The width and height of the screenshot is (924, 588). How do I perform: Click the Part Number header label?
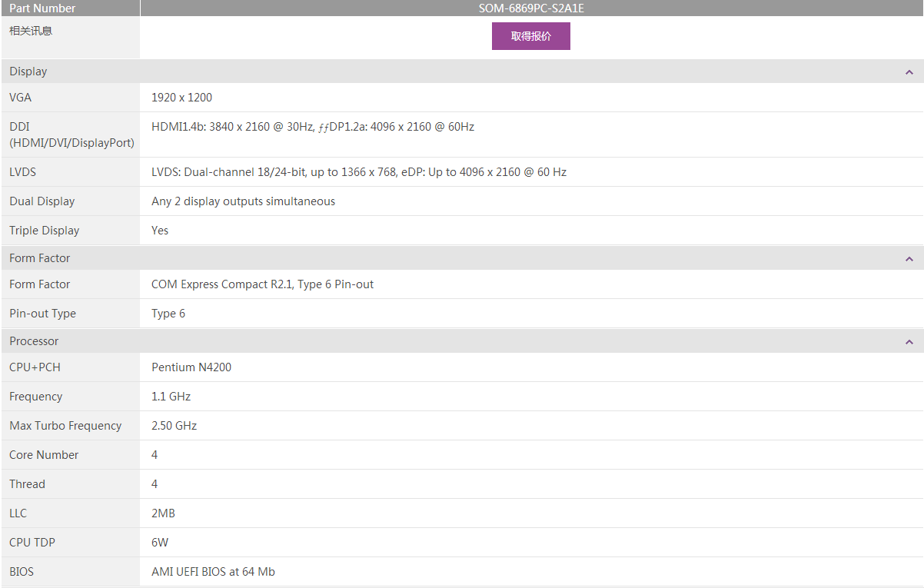point(42,8)
